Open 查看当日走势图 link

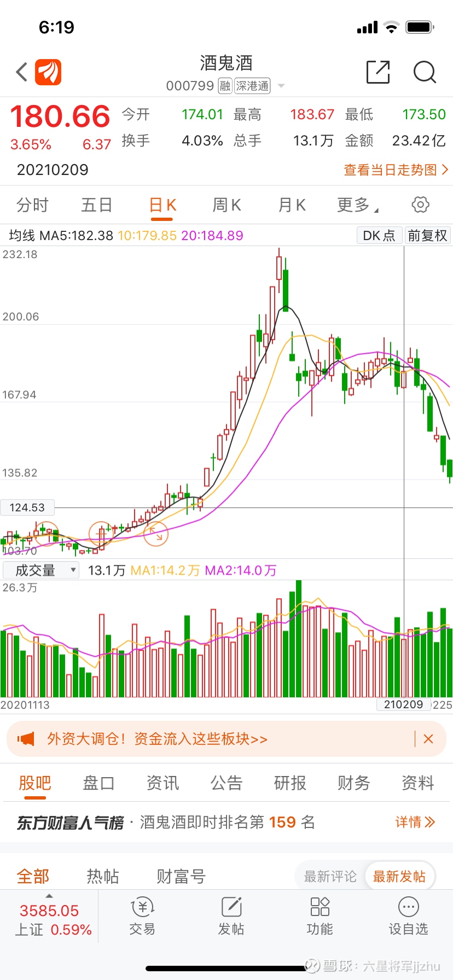click(396, 170)
